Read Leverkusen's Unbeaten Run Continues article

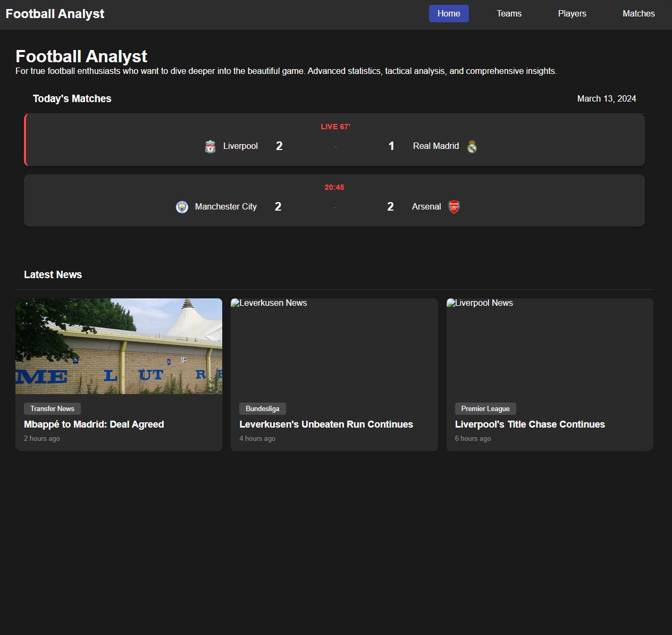[x=326, y=424]
